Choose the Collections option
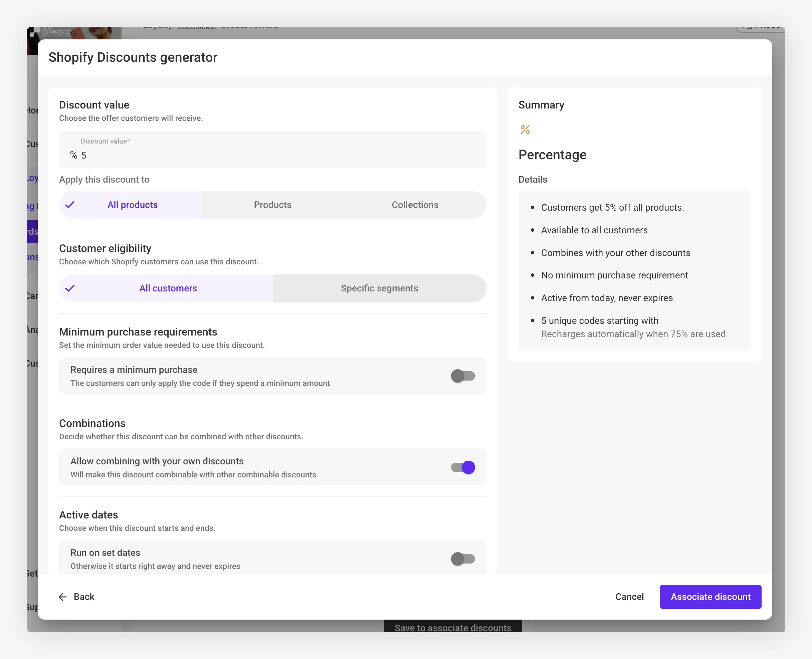The width and height of the screenshot is (812, 659). (415, 205)
